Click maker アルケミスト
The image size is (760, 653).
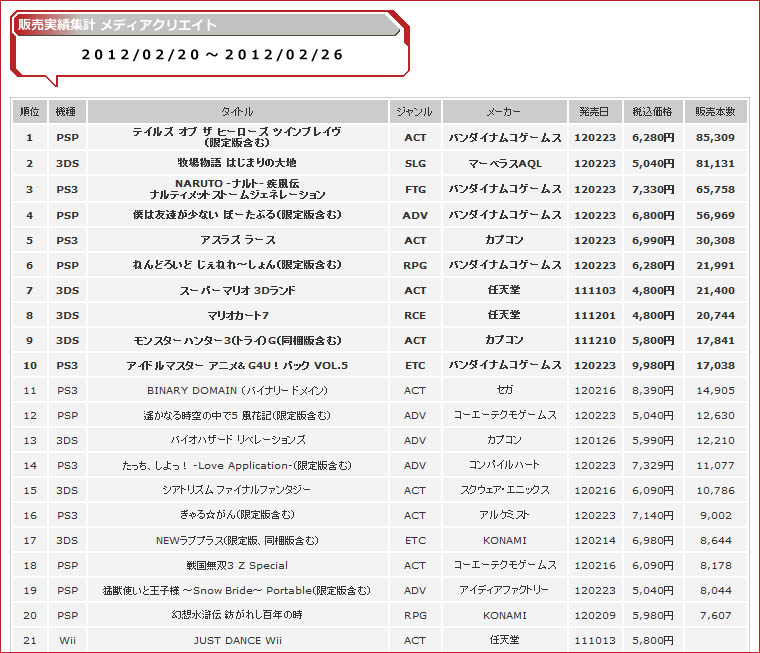pyautogui.click(x=505, y=515)
